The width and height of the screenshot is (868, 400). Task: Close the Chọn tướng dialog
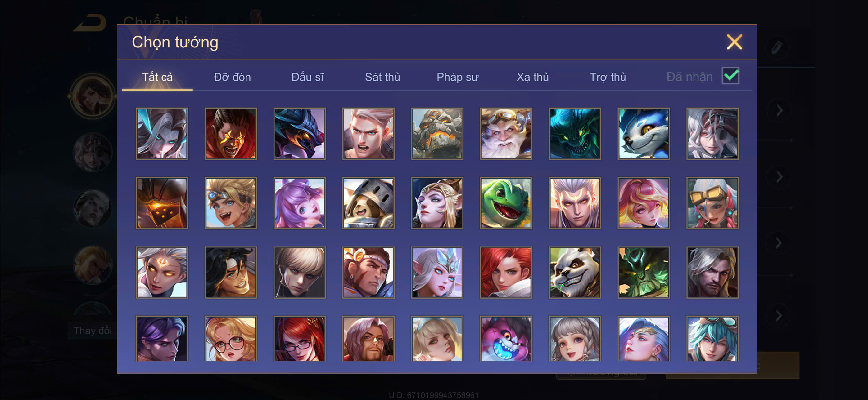734,42
